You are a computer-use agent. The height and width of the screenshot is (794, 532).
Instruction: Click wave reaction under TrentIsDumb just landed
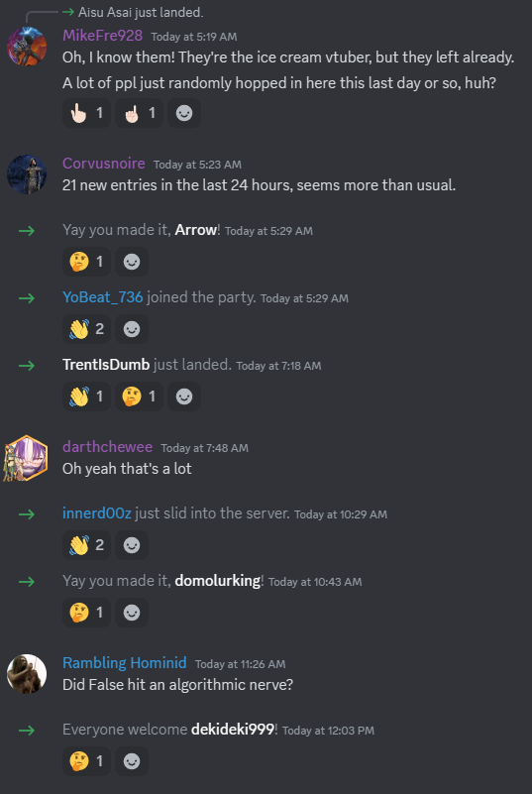pos(86,397)
